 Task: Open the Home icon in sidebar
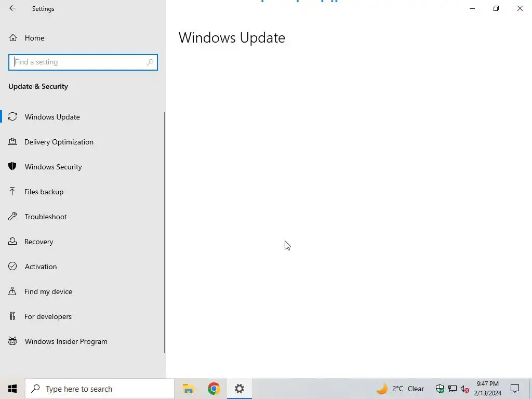click(x=13, y=37)
